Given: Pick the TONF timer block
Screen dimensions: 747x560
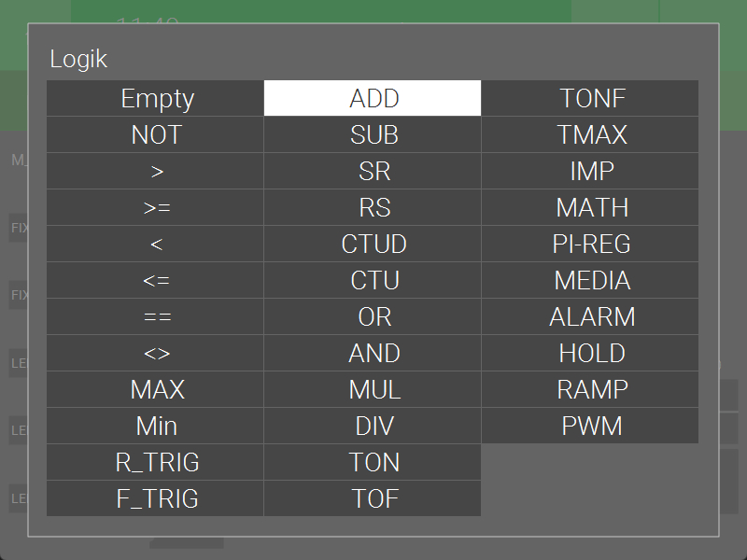Looking at the screenshot, I should click(590, 98).
